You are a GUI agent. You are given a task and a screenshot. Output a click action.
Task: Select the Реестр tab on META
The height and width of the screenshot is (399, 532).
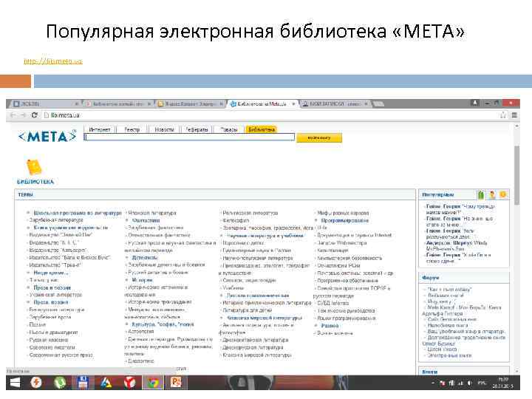pyautogui.click(x=132, y=129)
